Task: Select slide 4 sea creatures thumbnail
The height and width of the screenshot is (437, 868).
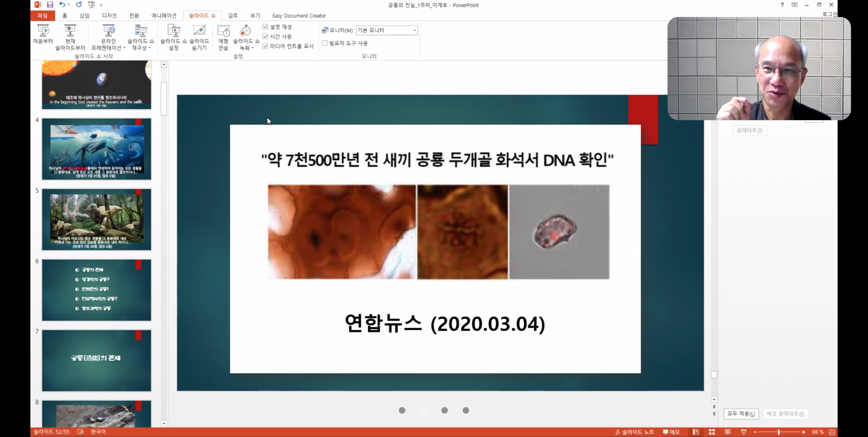Action: click(x=96, y=149)
